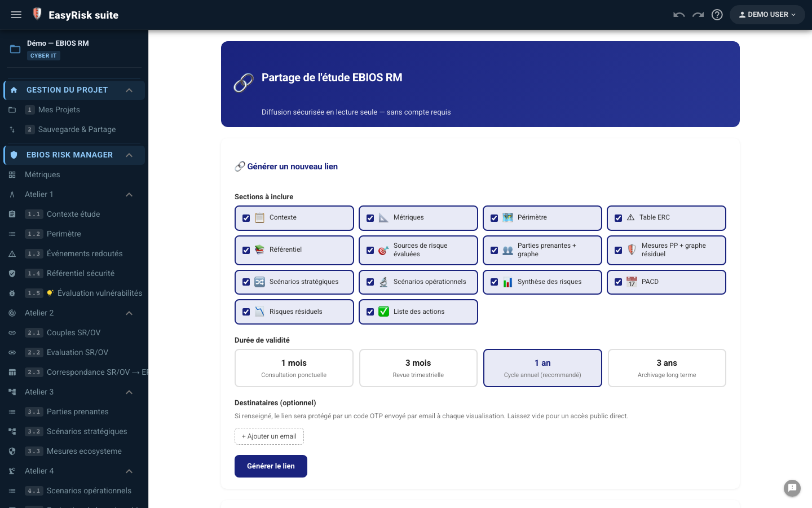
Task: Go to Métriques in the sidebar
Action: click(x=74, y=175)
